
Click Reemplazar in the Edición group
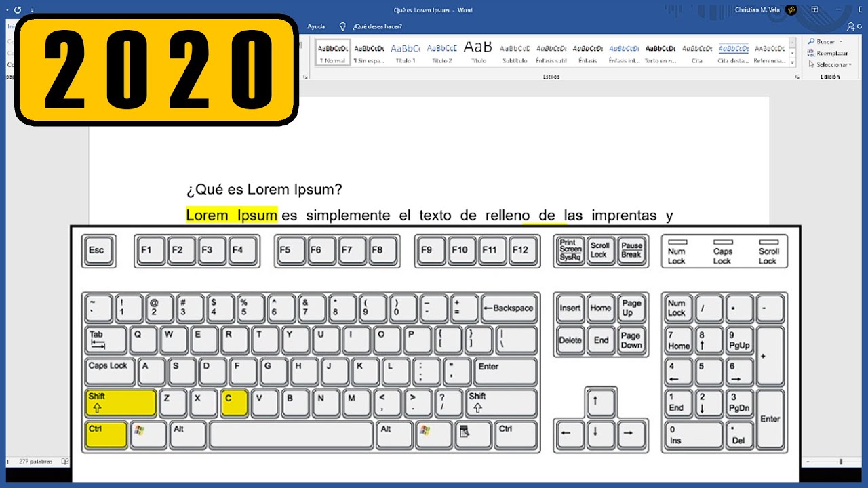pos(827,53)
